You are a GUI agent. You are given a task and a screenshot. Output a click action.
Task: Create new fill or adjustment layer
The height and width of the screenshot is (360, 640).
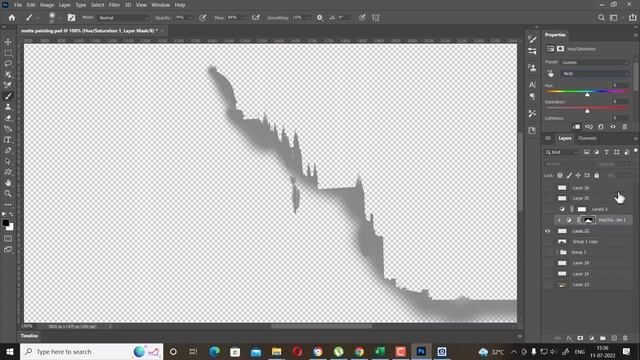tap(591, 338)
